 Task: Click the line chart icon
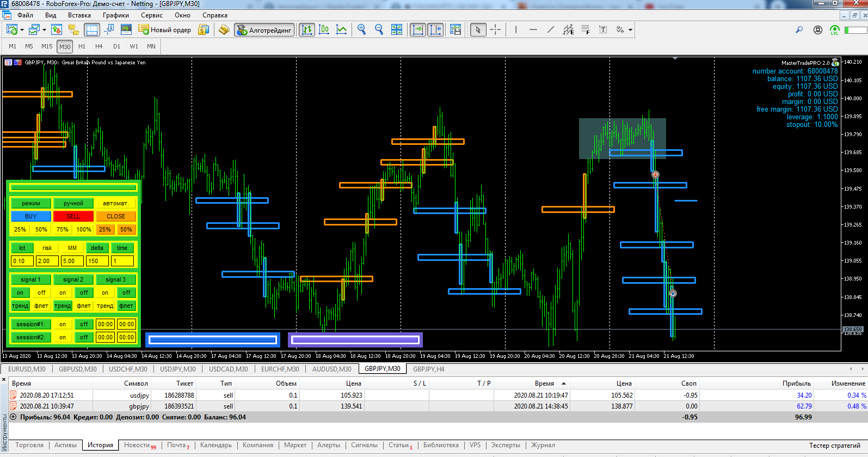tap(341, 30)
